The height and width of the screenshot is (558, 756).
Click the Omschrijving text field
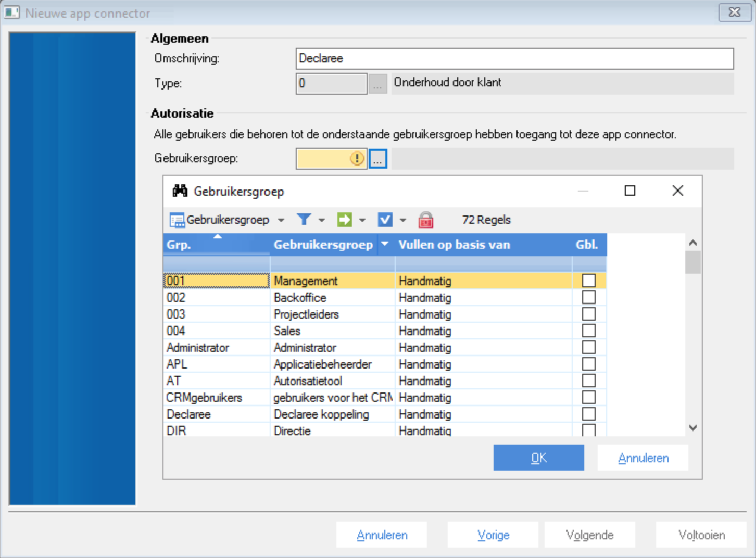pyautogui.click(x=514, y=59)
